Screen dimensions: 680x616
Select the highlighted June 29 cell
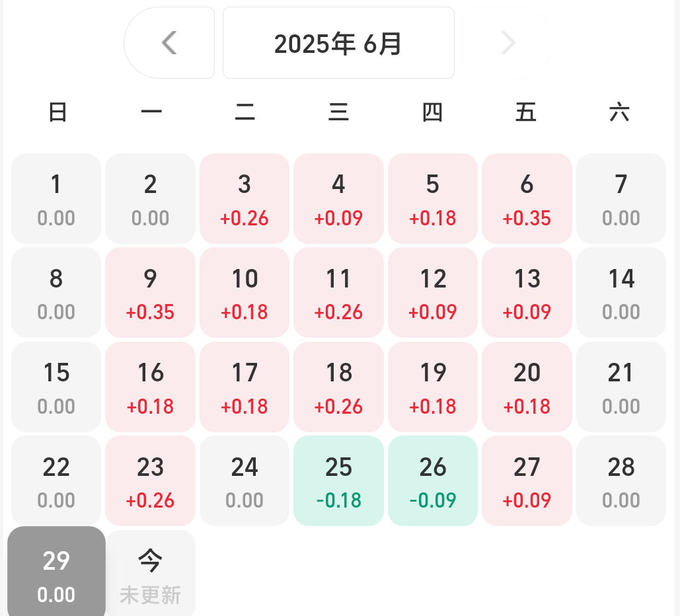point(56,571)
